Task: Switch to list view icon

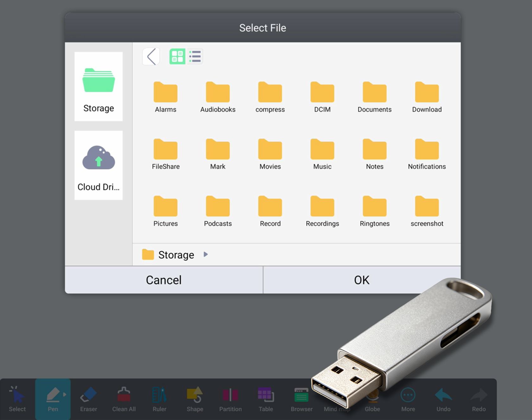Action: [x=195, y=57]
